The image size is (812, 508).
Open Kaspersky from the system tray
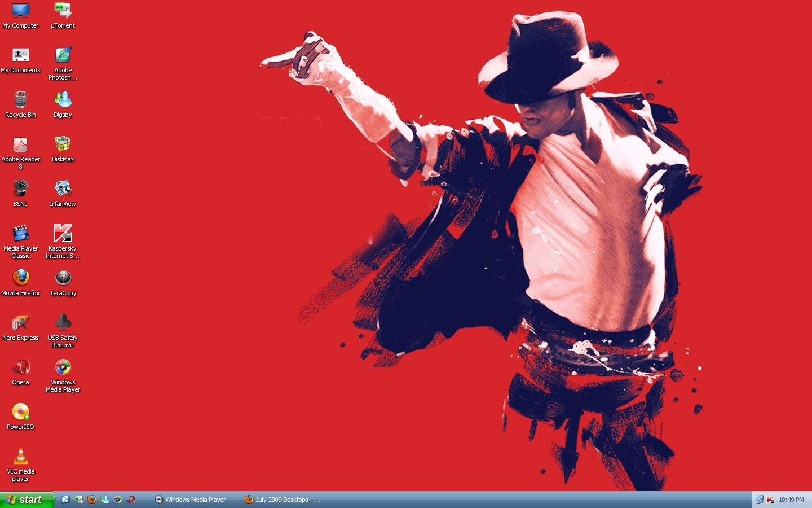coord(770,500)
